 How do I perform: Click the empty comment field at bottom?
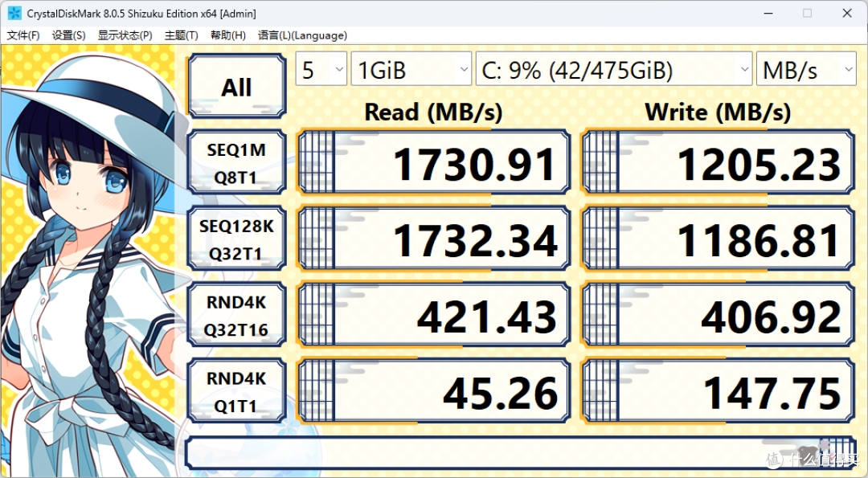click(x=520, y=452)
